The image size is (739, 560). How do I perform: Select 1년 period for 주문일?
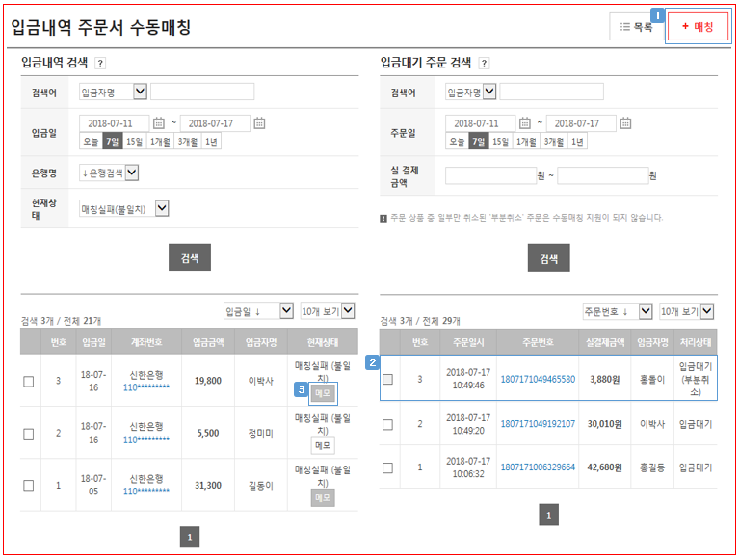click(x=577, y=142)
